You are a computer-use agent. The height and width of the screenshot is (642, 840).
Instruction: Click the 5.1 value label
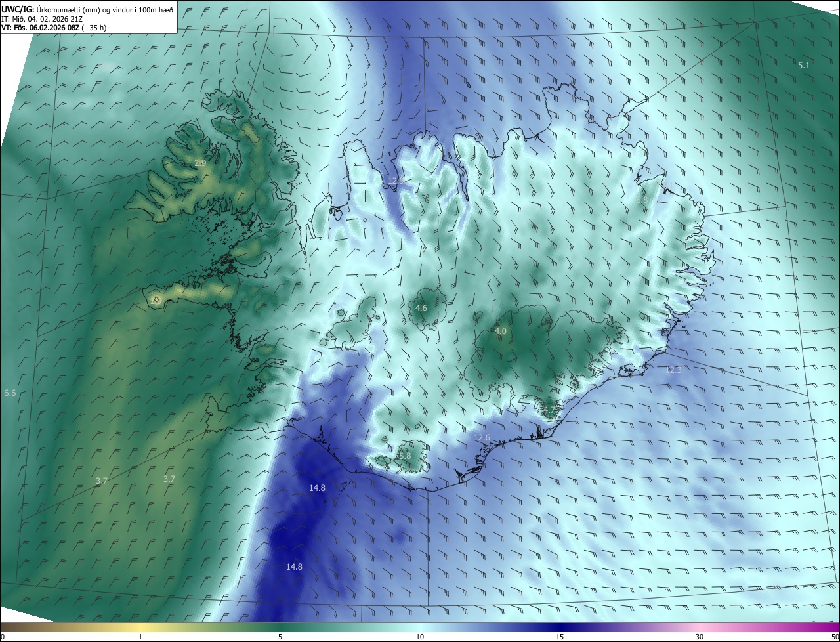(x=804, y=65)
